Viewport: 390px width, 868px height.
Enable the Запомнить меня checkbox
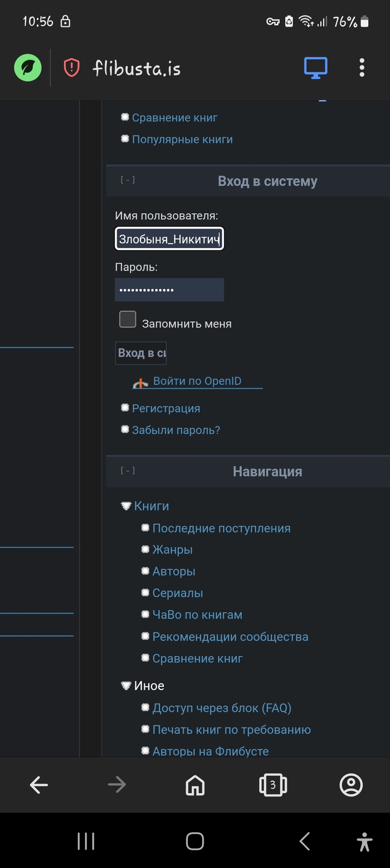[x=128, y=320]
